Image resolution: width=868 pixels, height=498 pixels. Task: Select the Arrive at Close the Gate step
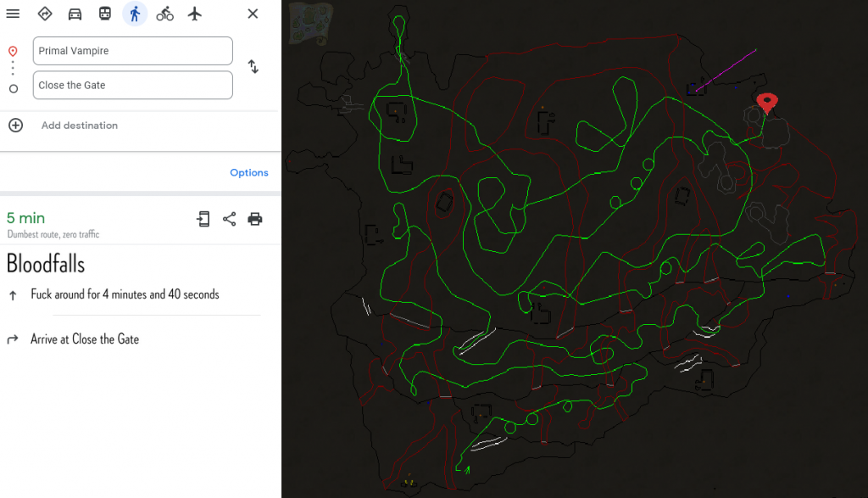(x=85, y=339)
